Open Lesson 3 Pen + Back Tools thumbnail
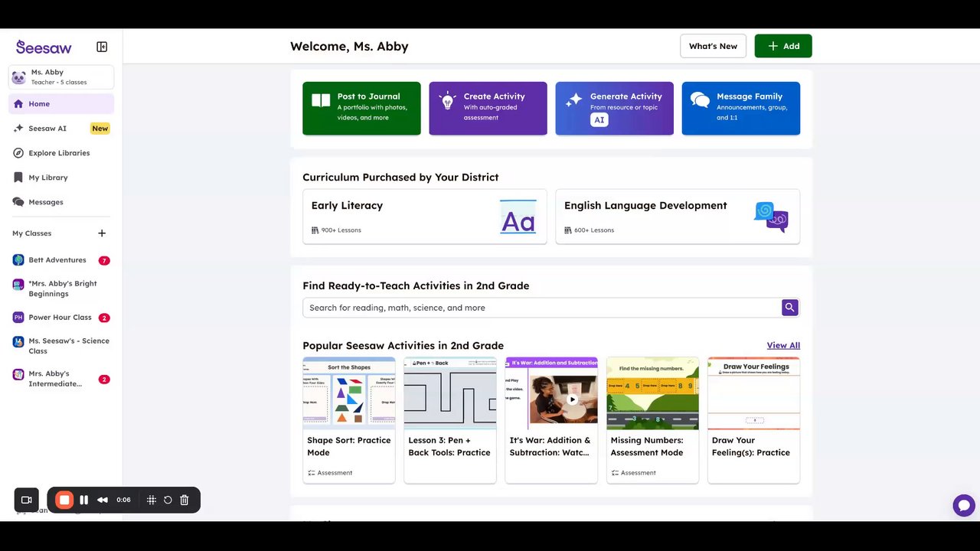The width and height of the screenshot is (980, 551). click(450, 392)
